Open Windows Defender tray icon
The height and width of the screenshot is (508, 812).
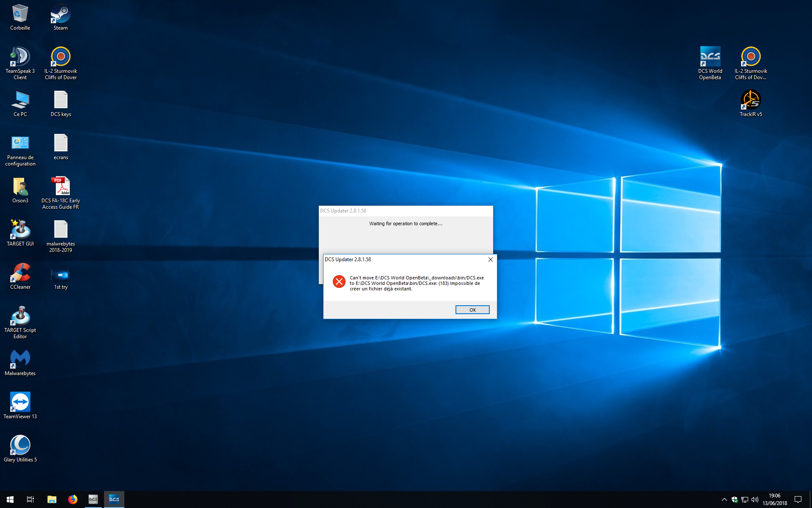(735, 500)
